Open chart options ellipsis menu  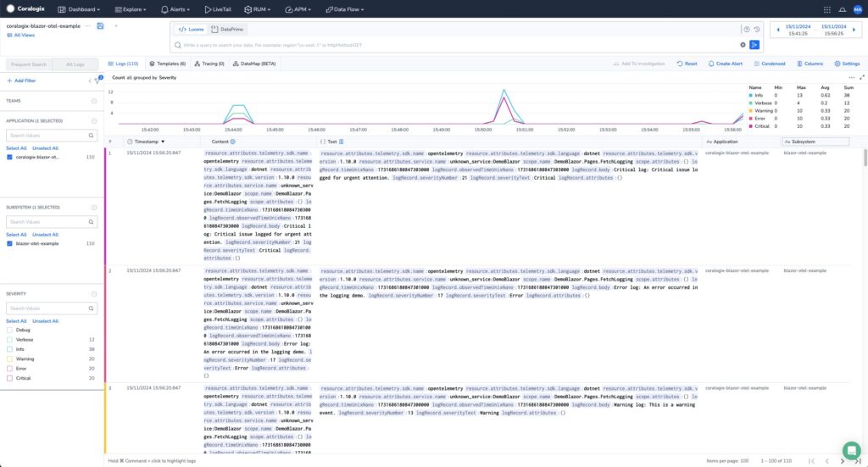[851, 77]
